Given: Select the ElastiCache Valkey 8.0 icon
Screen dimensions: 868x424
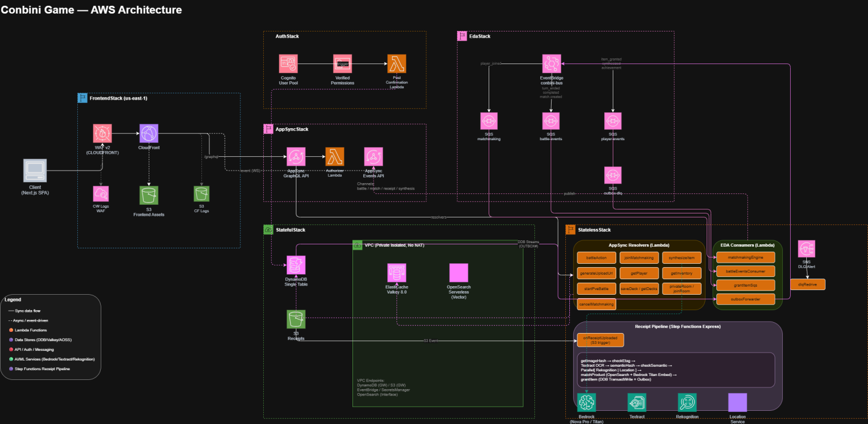Looking at the screenshot, I should pyautogui.click(x=396, y=272).
